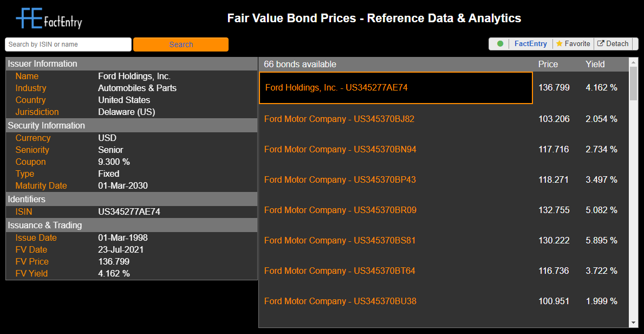Click yield '5.082 %' in bond list
644x334 pixels.
tap(602, 210)
